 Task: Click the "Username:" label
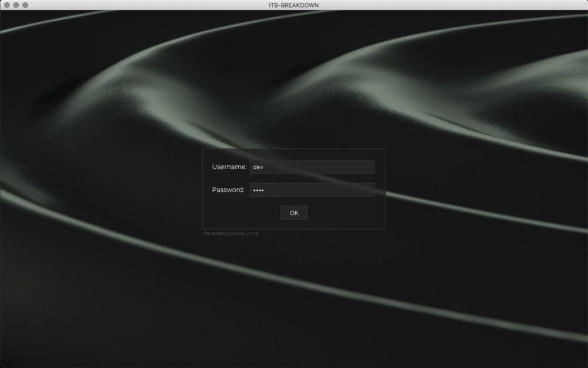(x=229, y=167)
